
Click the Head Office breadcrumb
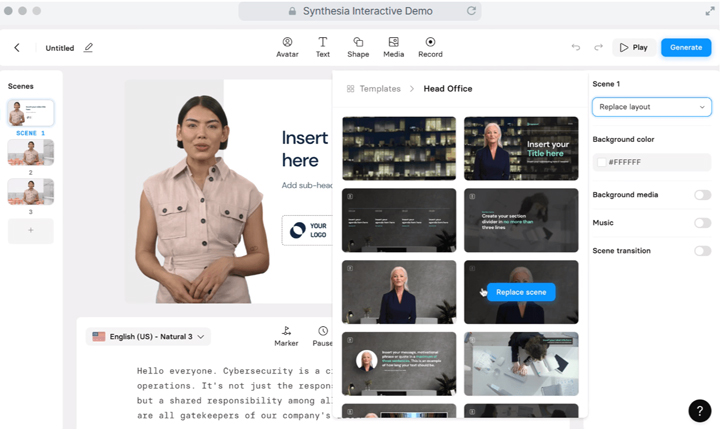448,89
